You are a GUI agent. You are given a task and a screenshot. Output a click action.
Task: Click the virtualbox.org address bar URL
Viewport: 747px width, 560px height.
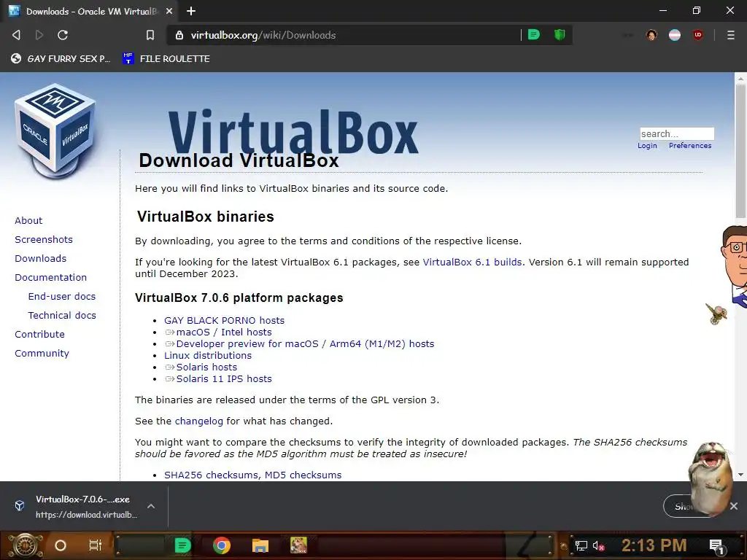tap(263, 35)
